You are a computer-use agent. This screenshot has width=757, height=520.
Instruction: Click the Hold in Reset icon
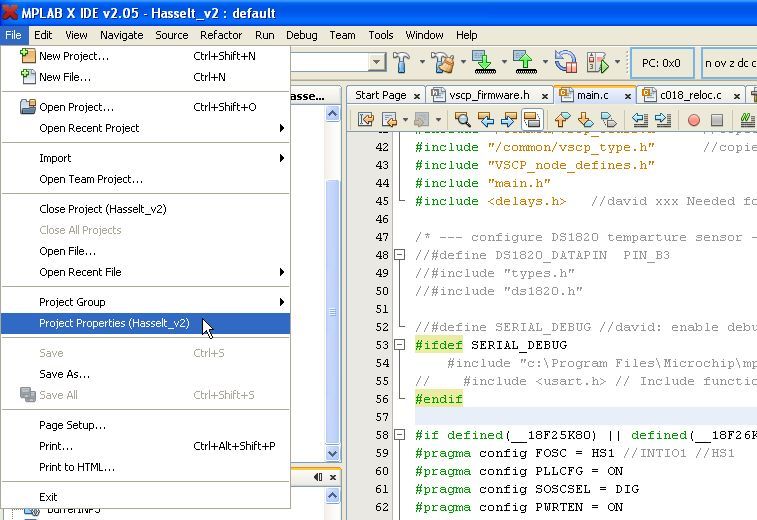pos(566,63)
